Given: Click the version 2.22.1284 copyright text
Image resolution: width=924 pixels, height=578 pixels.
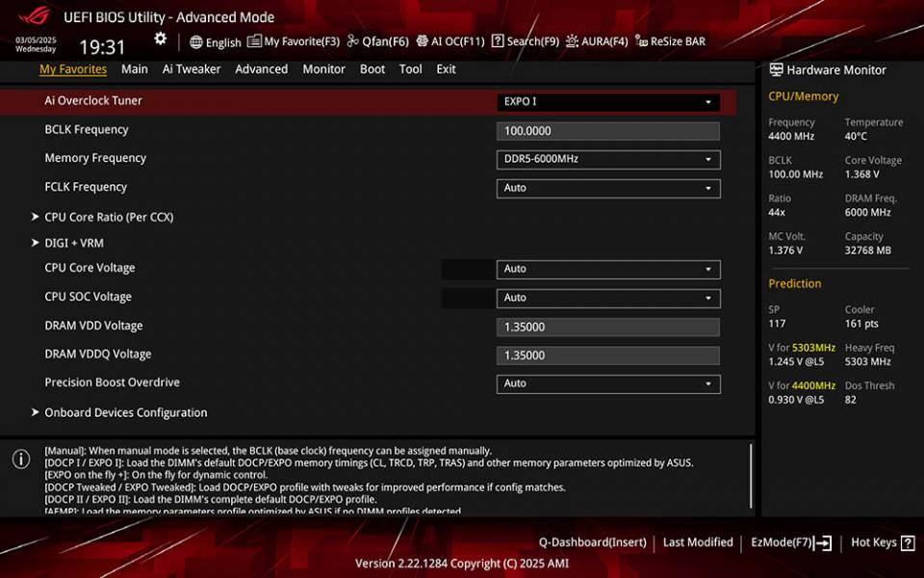Looking at the screenshot, I should [462, 564].
